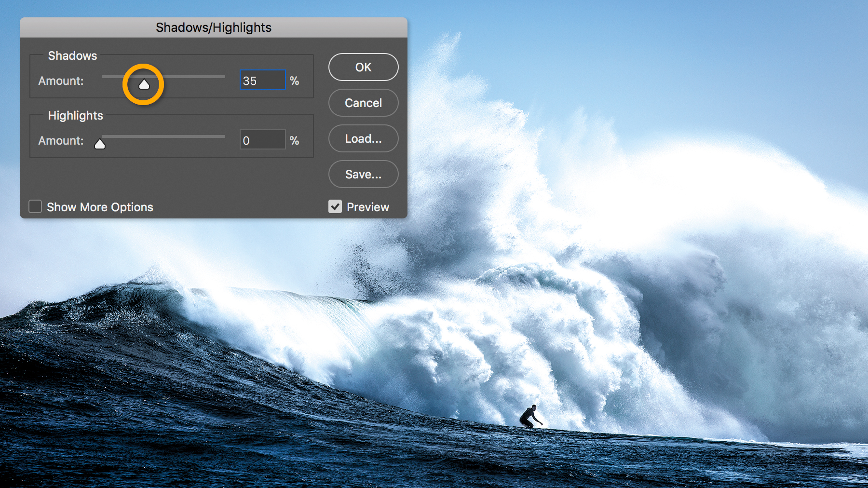
Task: Select the Shadows Amount field showing 35
Action: coord(262,80)
